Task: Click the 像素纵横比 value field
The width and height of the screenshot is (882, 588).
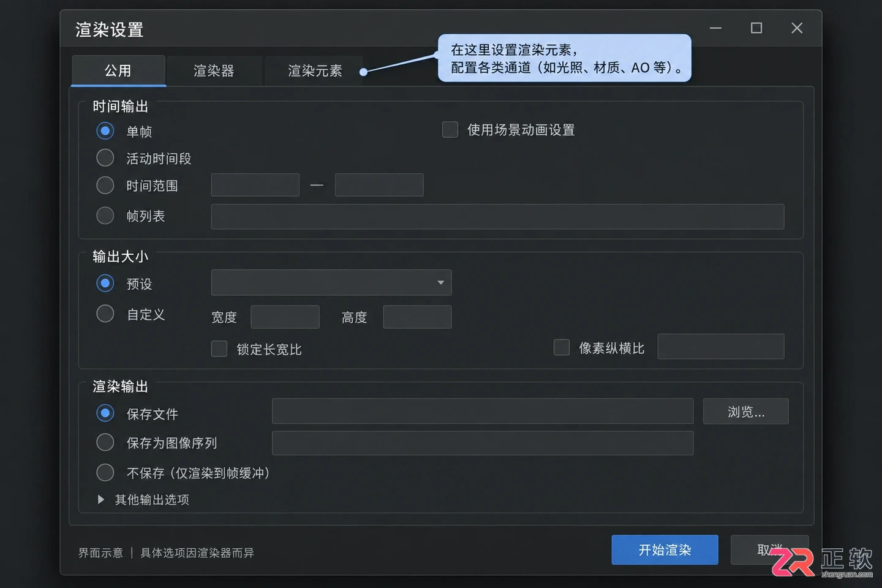Action: 721,347
